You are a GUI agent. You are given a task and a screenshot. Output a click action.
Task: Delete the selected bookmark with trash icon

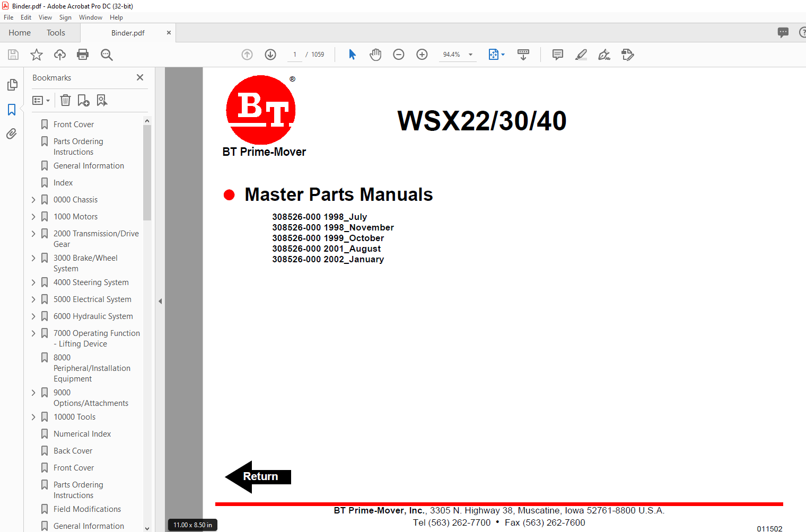pyautogui.click(x=65, y=100)
